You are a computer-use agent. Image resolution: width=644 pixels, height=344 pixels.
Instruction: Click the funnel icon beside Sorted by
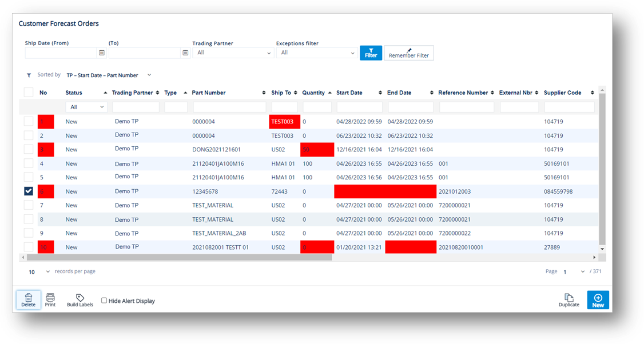click(29, 75)
